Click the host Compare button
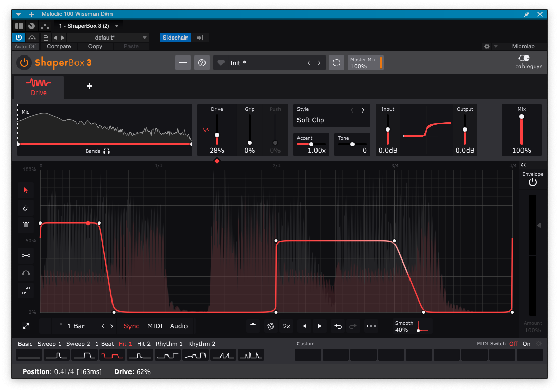The image size is (559, 392). pyautogui.click(x=59, y=47)
